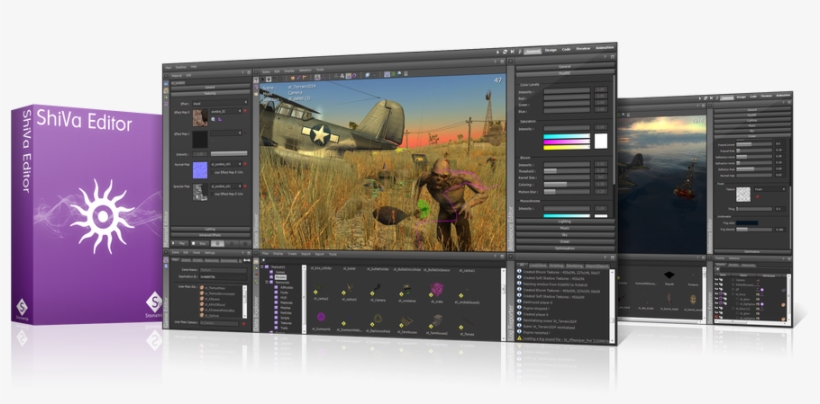The height and width of the screenshot is (404, 820).
Task: Click the Game Name input field
Action: click(x=223, y=270)
